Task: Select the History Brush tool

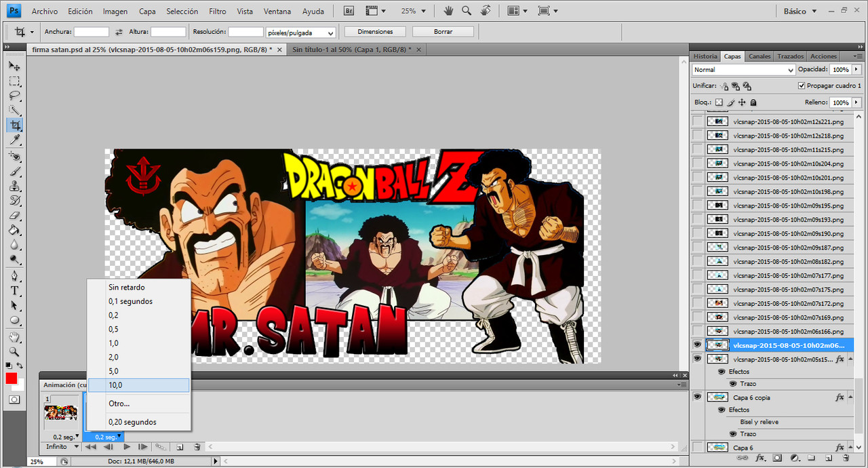Action: pos(14,201)
